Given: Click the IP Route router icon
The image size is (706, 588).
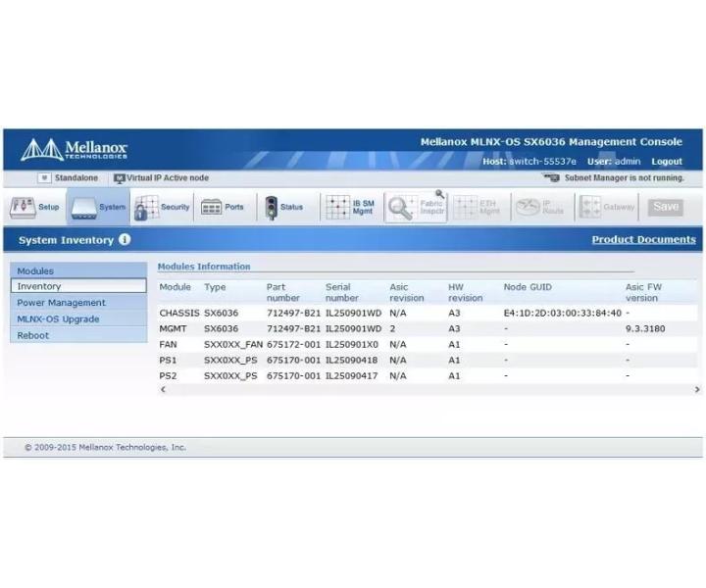Looking at the screenshot, I should pyautogui.click(x=528, y=208).
